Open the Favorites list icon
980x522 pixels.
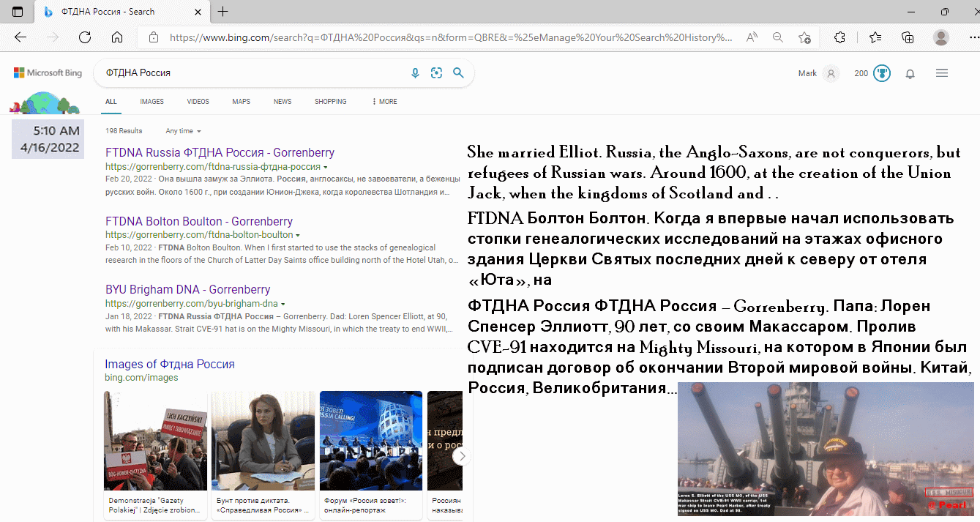[x=875, y=37]
